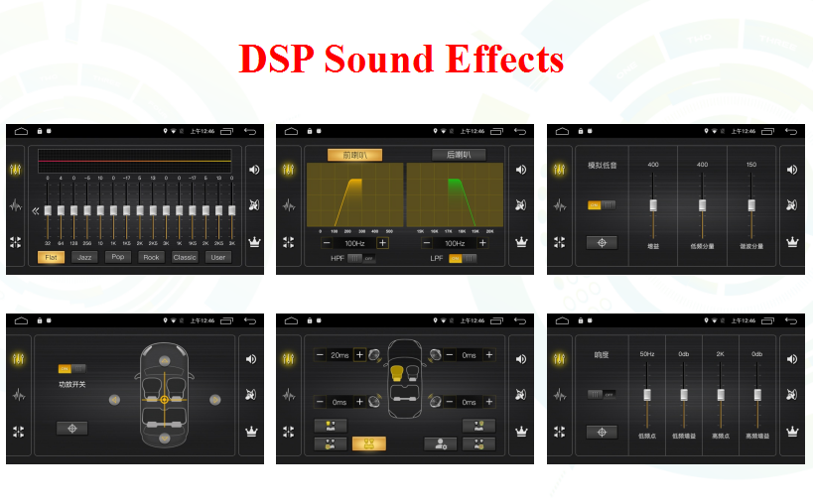Select the Flat equalizer preset

coord(51,257)
